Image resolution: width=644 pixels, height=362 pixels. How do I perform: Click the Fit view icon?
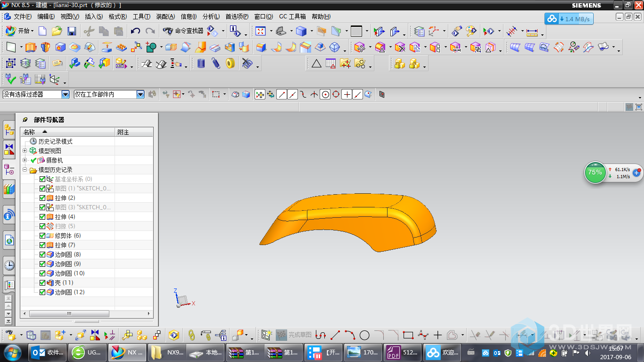260,31
